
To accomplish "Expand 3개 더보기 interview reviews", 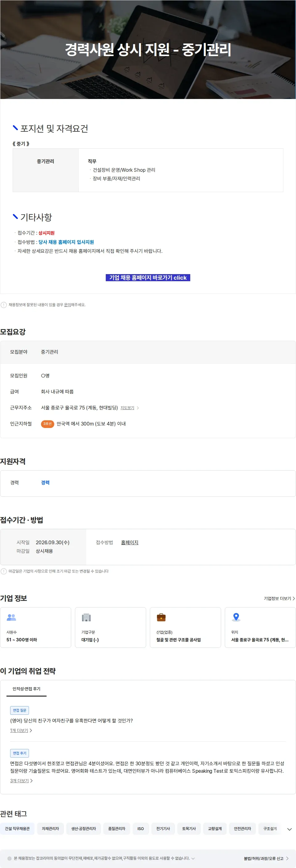I will tap(21, 780).
